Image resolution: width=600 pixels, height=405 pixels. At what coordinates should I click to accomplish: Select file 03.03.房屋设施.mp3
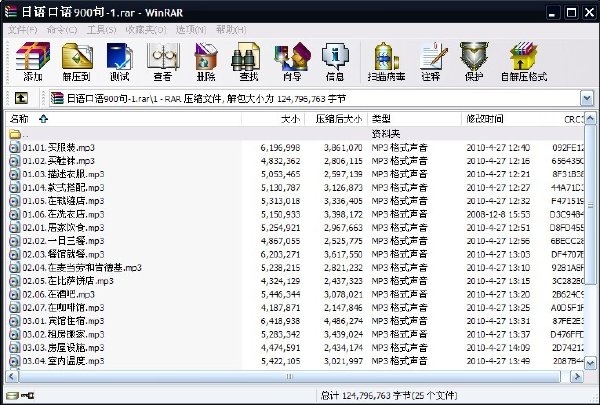click(63, 348)
